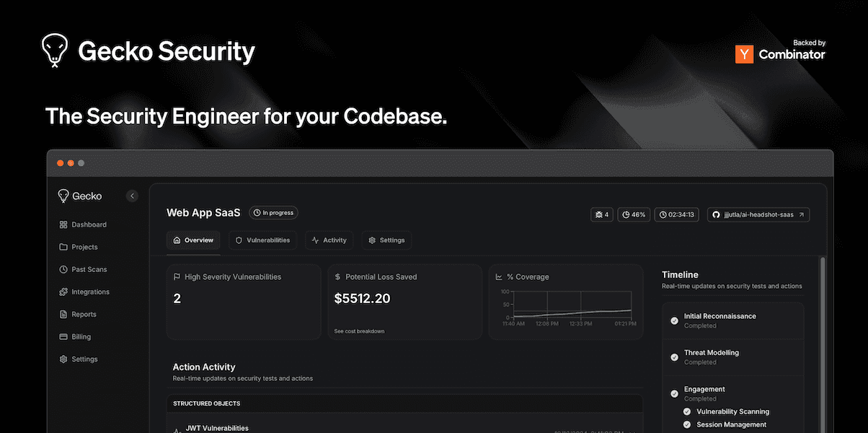Click the bug count badge showing 4
This screenshot has height=433, width=868.
pos(601,214)
